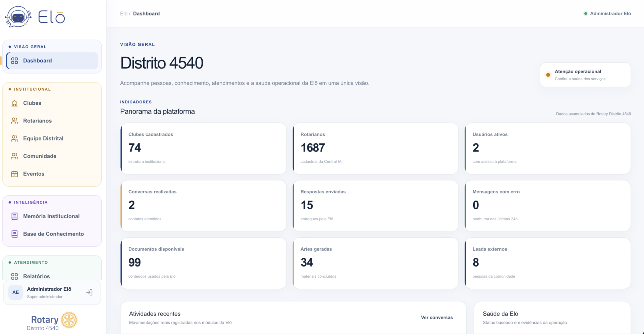Click the Base de Conhecimento book icon
644x334 pixels.
point(14,234)
